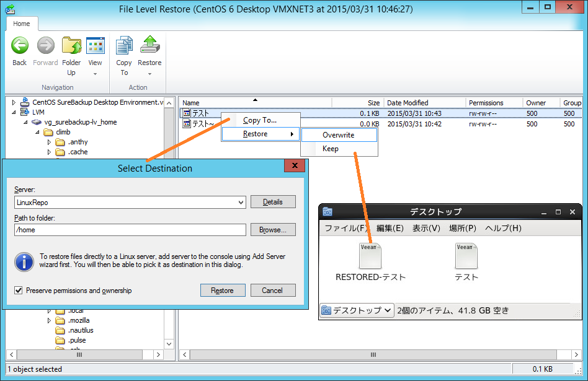Open the View dropdown arrow
The image size is (588, 381).
96,74
